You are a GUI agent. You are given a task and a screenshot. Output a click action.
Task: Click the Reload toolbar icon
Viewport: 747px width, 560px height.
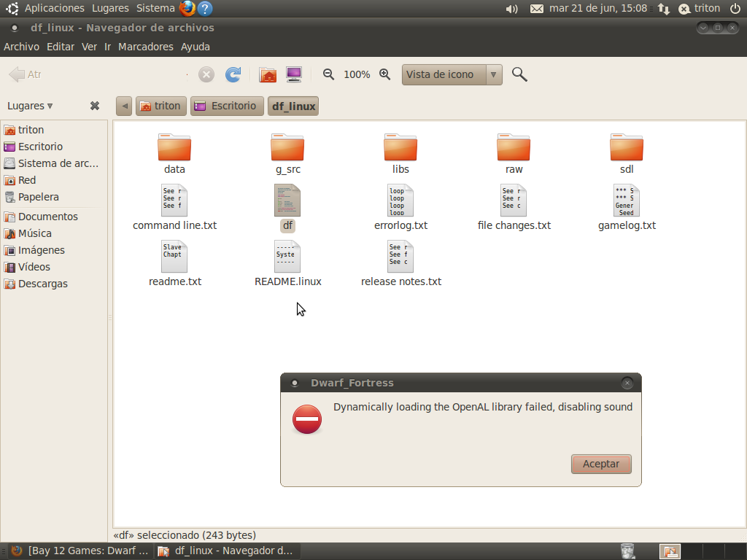pyautogui.click(x=233, y=74)
